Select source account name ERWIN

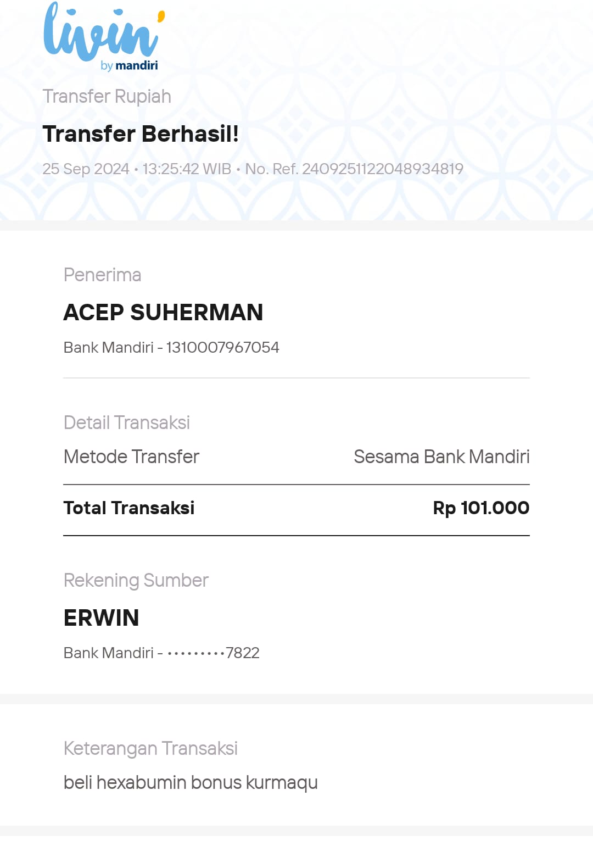pos(102,618)
